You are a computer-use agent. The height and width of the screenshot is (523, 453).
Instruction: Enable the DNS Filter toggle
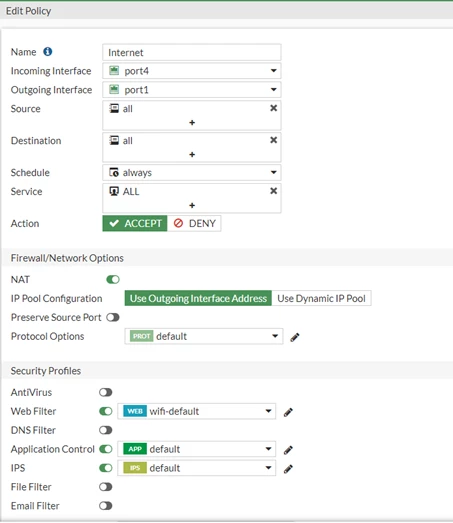(105, 430)
